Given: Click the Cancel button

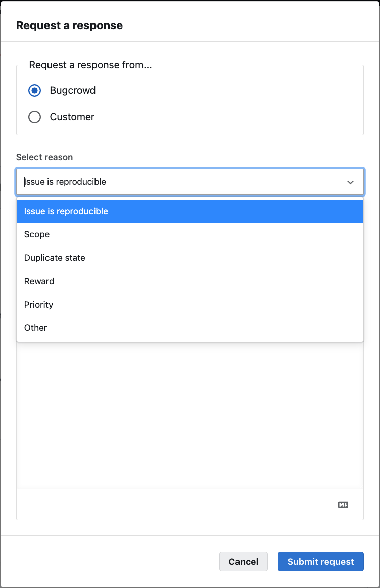Looking at the screenshot, I should 243,561.
